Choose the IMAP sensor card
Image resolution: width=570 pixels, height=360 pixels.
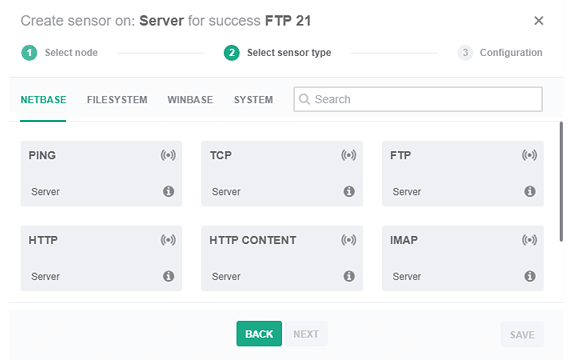click(463, 258)
